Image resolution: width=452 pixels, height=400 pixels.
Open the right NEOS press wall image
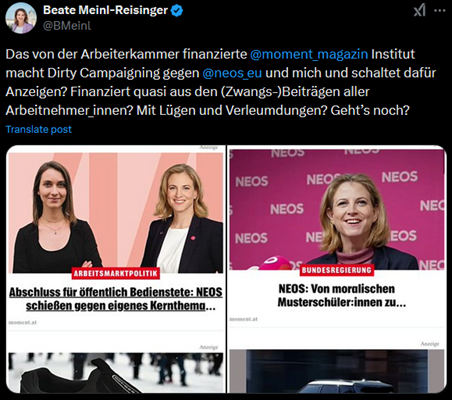click(x=337, y=210)
